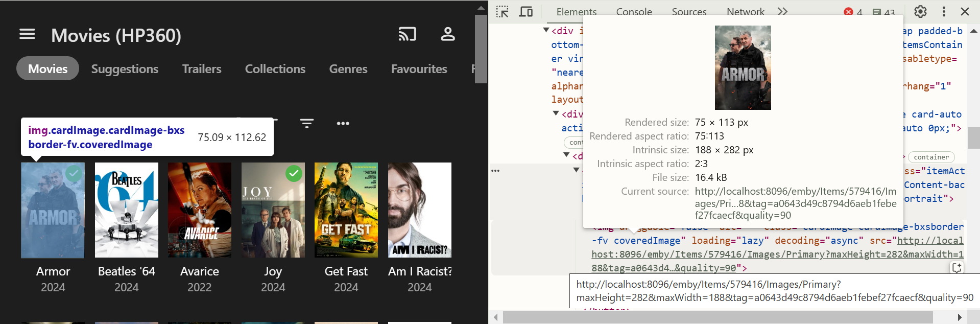Toggle the watched checkmark on Armor
Image resolution: width=980 pixels, height=324 pixels.
click(74, 174)
